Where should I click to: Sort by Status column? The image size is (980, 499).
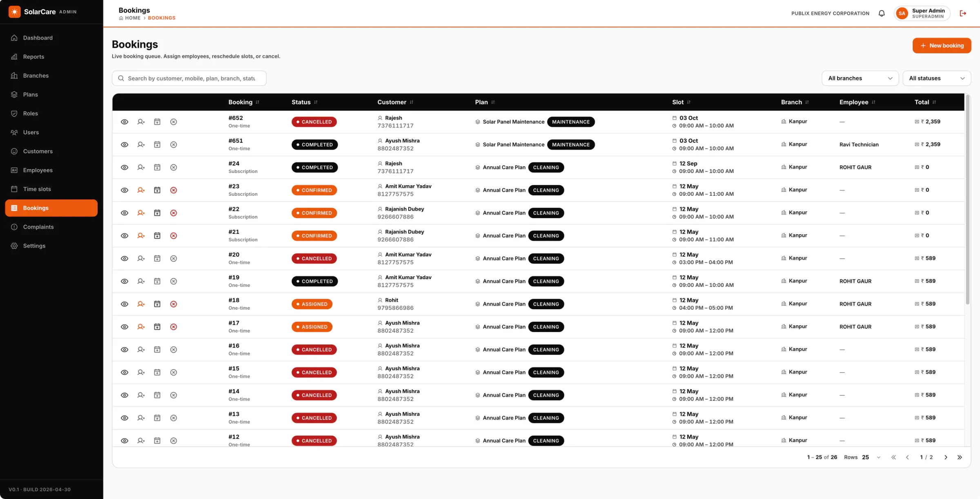click(x=305, y=102)
